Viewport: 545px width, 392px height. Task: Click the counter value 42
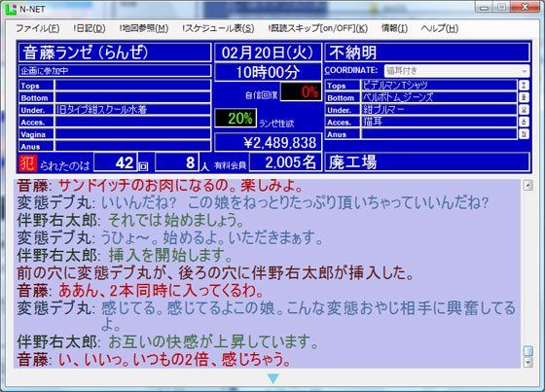(x=115, y=162)
